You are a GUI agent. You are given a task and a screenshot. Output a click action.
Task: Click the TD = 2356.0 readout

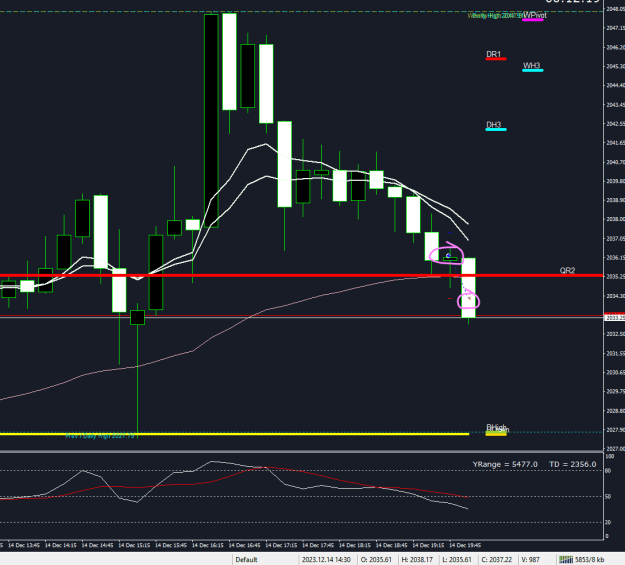572,464
